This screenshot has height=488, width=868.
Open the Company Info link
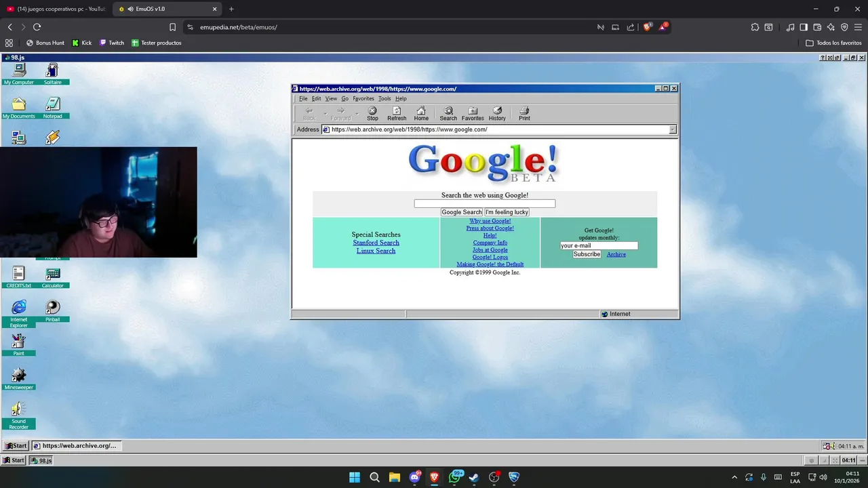click(x=490, y=243)
